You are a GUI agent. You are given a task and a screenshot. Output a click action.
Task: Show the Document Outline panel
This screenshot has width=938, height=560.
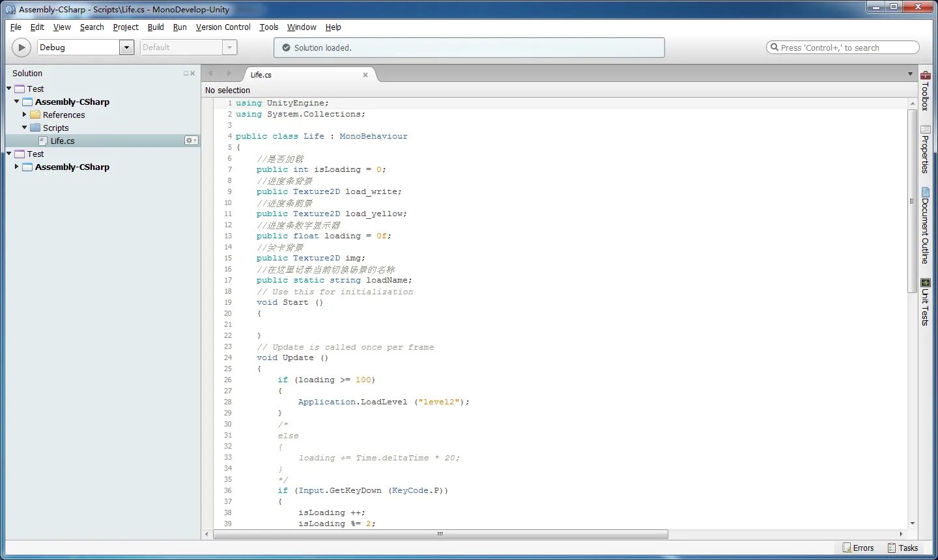[x=925, y=225]
